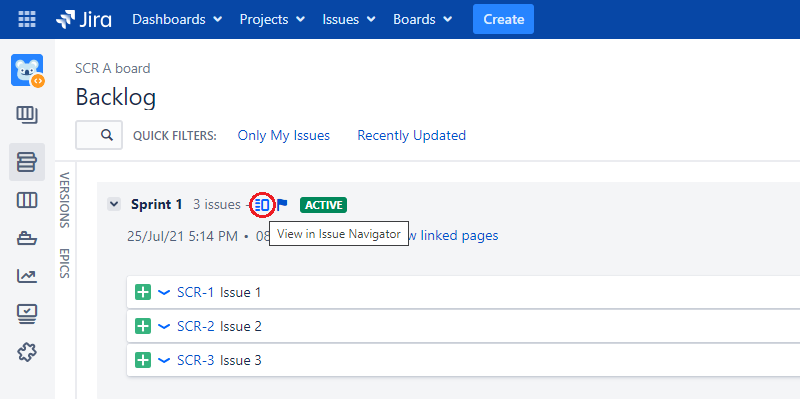Open the SCR-1 issue link
The width and height of the screenshot is (800, 399).
tap(195, 292)
